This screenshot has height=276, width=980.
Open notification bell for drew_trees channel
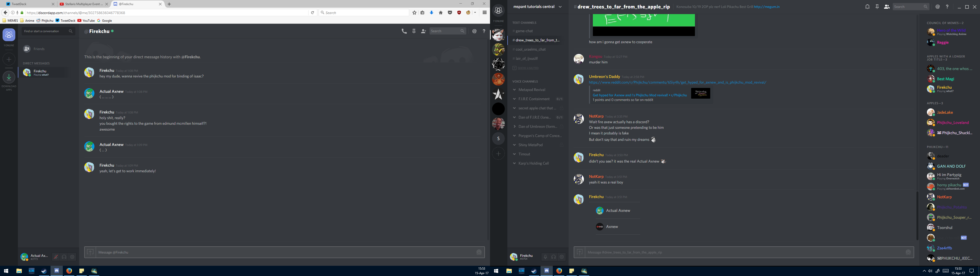[867, 6]
